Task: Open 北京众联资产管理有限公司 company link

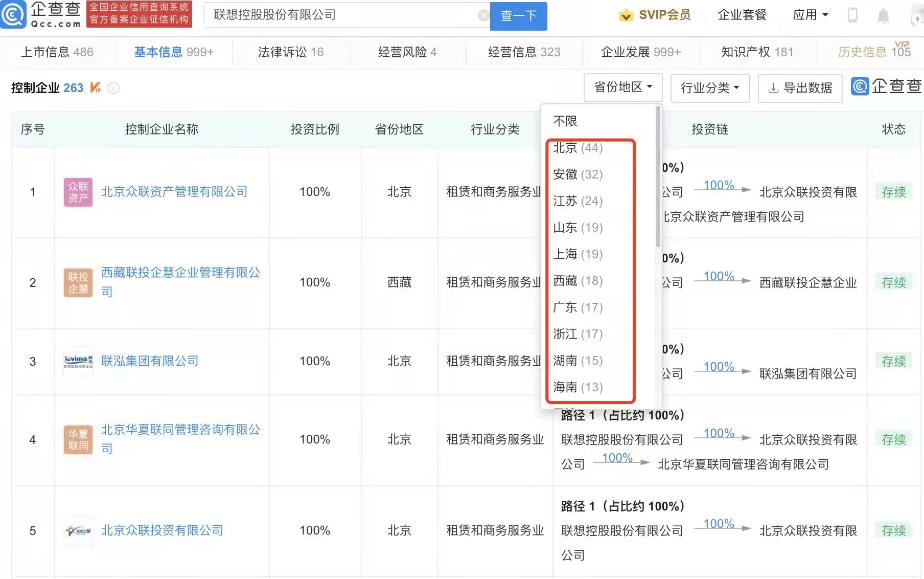Action: (174, 192)
